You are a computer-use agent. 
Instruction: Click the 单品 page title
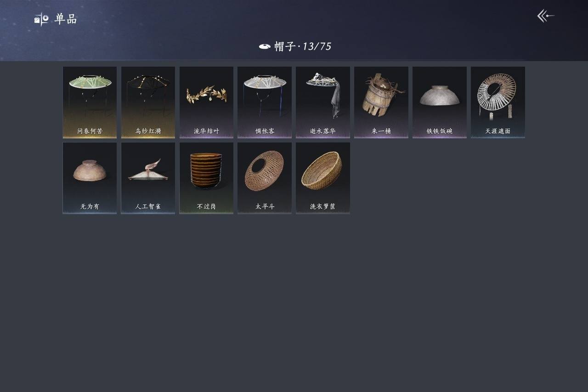[x=66, y=19]
